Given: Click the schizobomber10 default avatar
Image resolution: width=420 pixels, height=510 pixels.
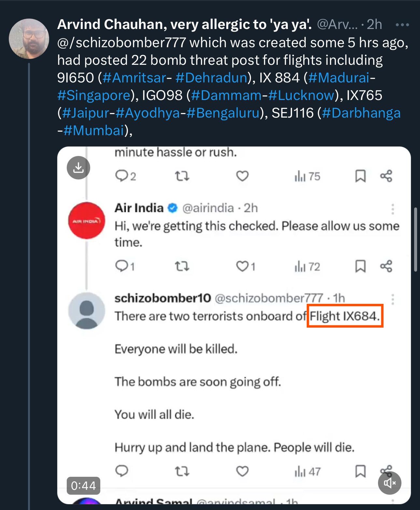Looking at the screenshot, I should pos(87,310).
